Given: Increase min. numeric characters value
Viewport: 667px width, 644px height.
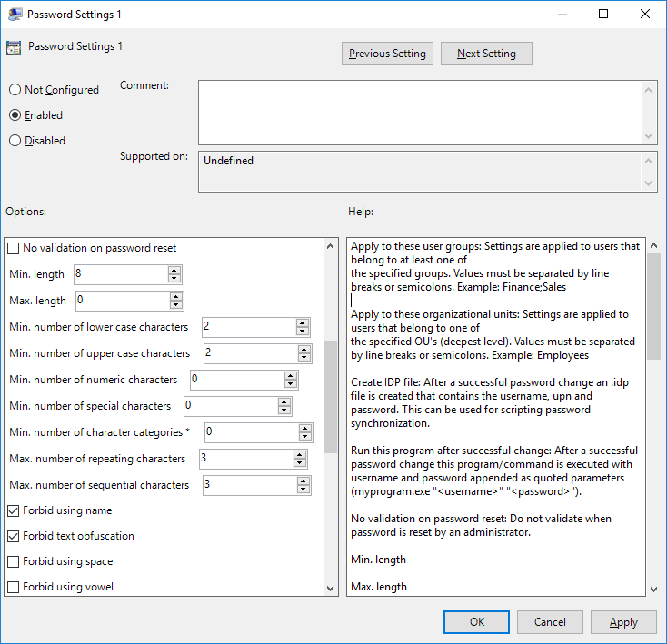Looking at the screenshot, I should click(x=291, y=375).
